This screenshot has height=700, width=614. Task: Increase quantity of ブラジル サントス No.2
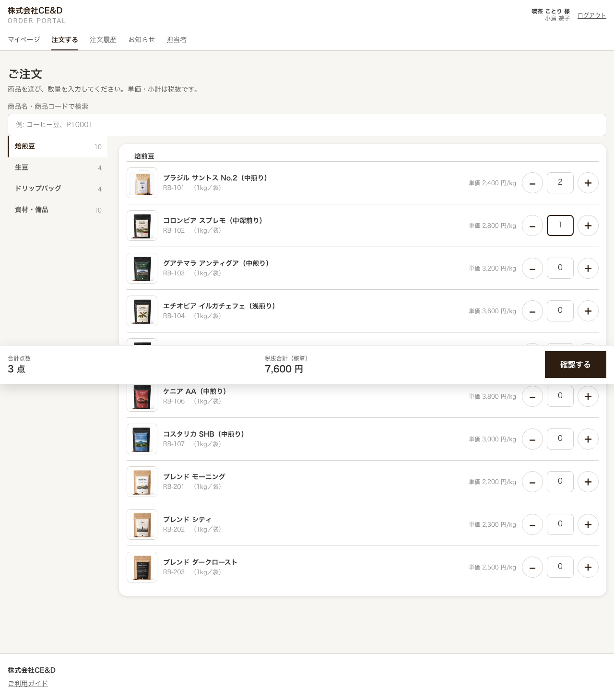(x=588, y=183)
